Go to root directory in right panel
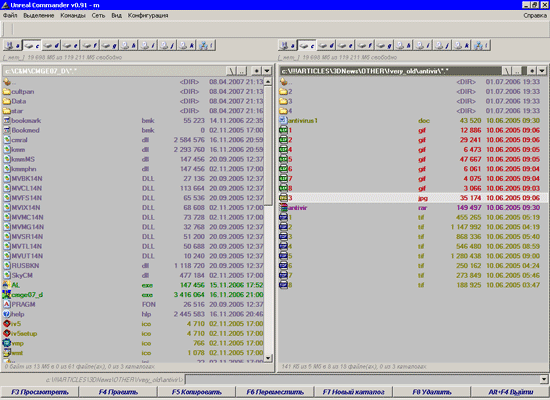 coord(507,71)
